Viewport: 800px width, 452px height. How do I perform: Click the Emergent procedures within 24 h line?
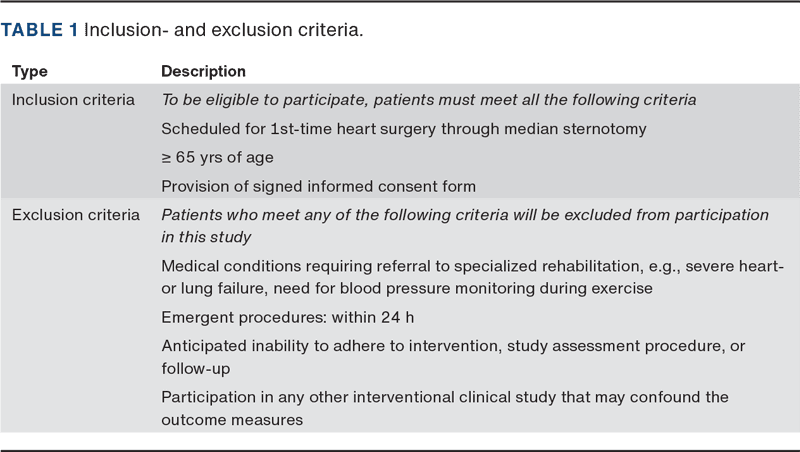pyautogui.click(x=287, y=317)
